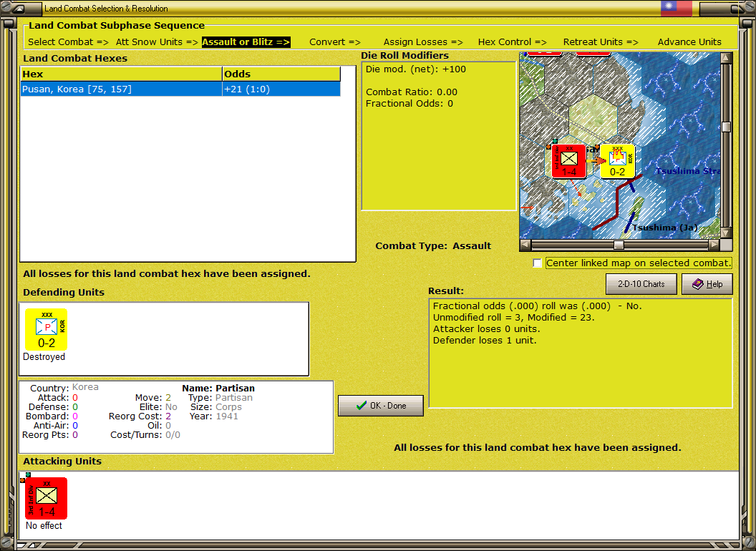Image resolution: width=756 pixels, height=551 pixels.
Task: Select the attacking 1-4 infantry unit counter
Action: (x=47, y=497)
